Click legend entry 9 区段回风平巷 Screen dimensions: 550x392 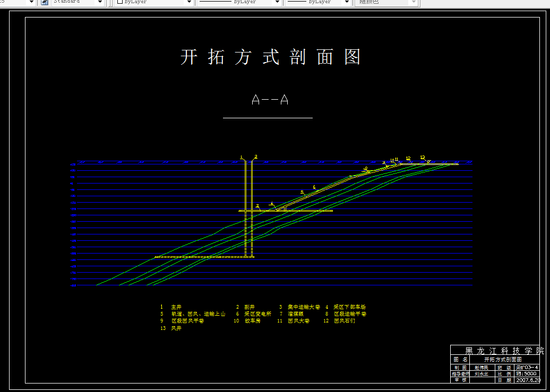point(182,321)
